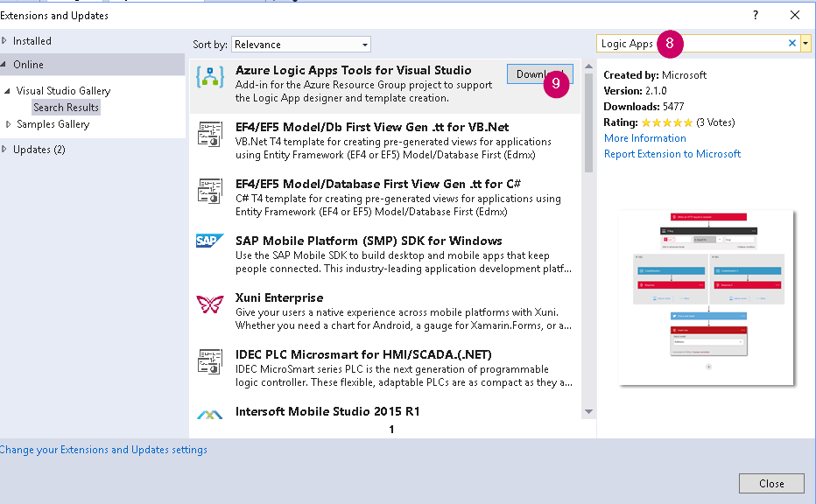The image size is (816, 504).
Task: Open the Sort by Relevance dropdown
Action: [x=302, y=45]
